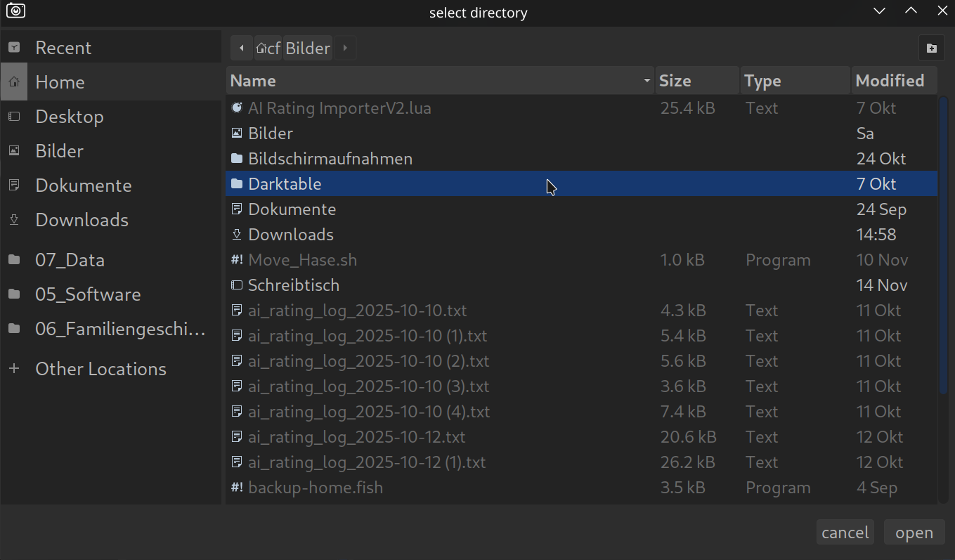
Task: Click the Other Locations plus icon
Action: pos(14,369)
